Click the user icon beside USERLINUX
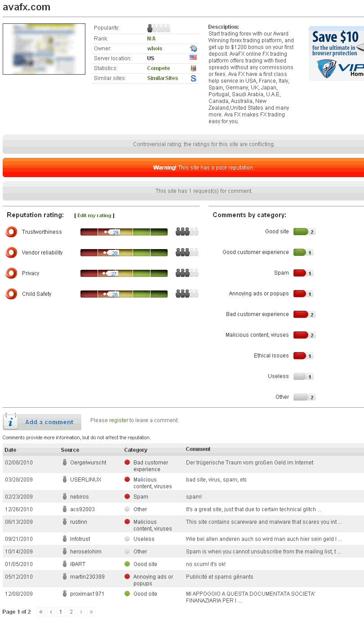 coord(65,479)
